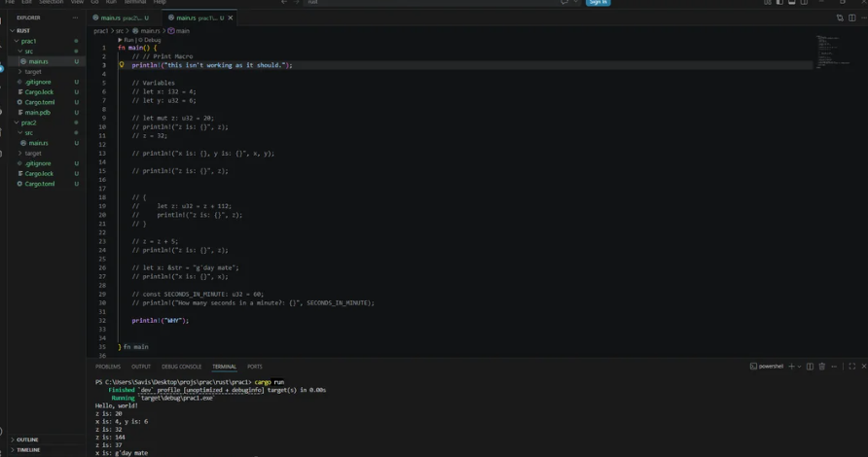The width and height of the screenshot is (868, 457).
Task: Maximize the terminal panel size
Action: pos(852,367)
